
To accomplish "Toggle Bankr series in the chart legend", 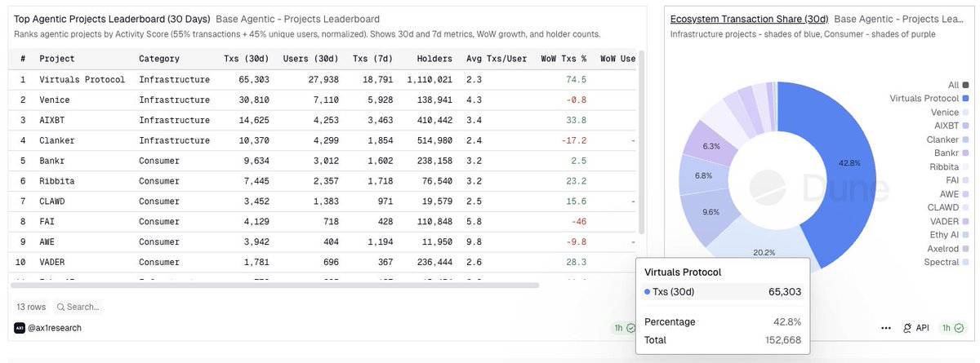I will (951, 153).
